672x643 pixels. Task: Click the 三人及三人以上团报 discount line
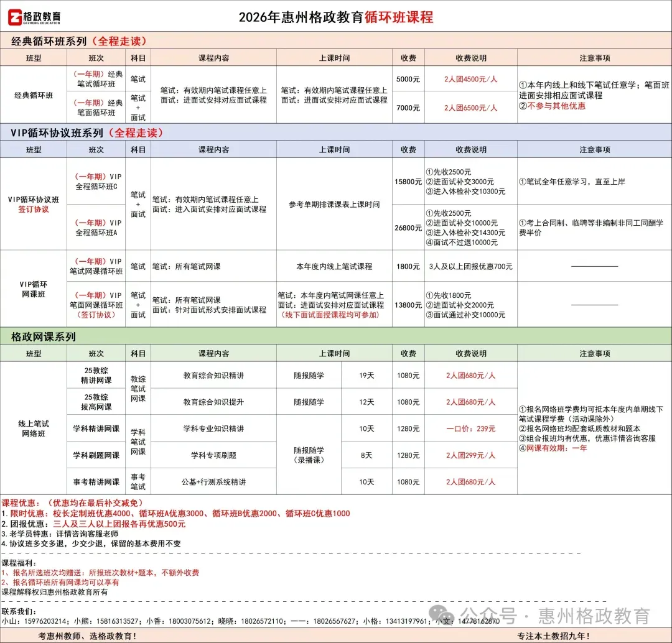pos(93,524)
